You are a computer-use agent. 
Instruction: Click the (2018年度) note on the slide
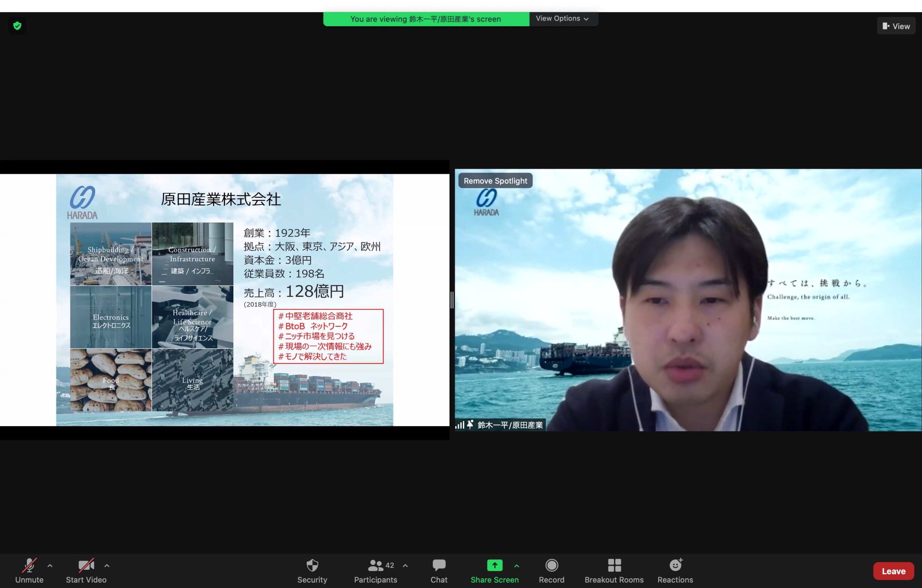pos(260,304)
